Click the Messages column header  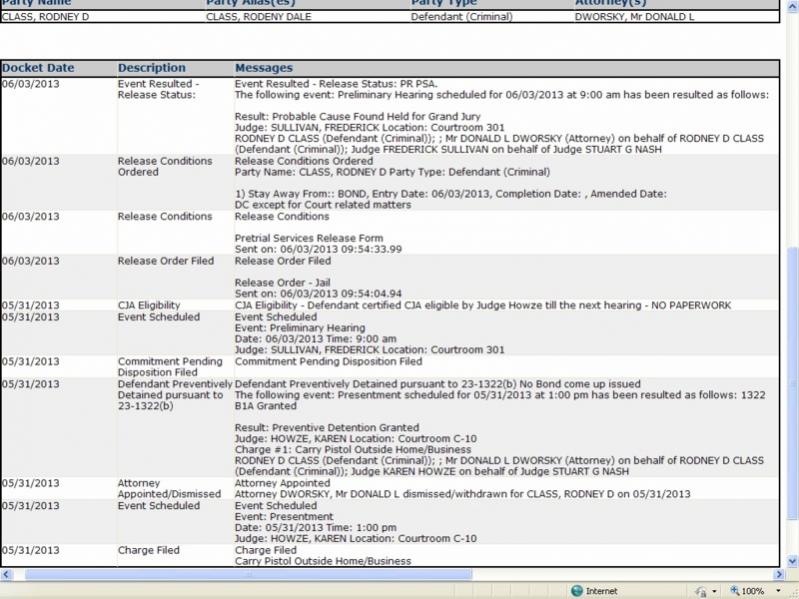click(263, 68)
